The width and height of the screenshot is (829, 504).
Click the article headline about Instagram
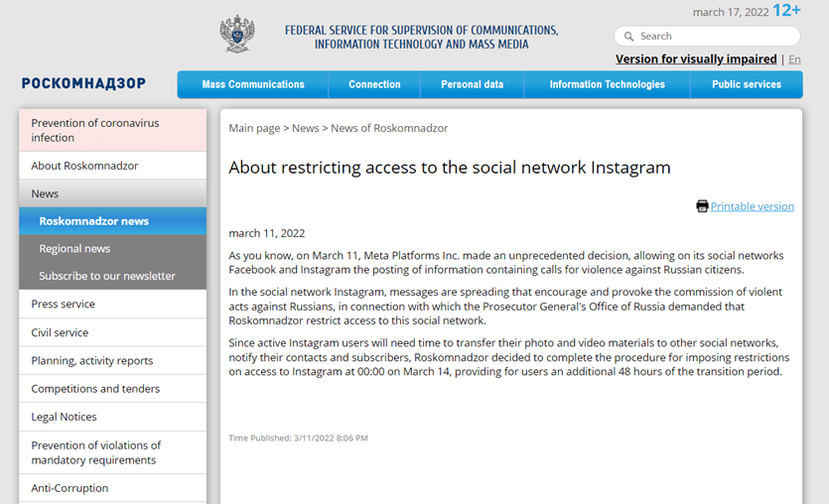pyautogui.click(x=450, y=168)
